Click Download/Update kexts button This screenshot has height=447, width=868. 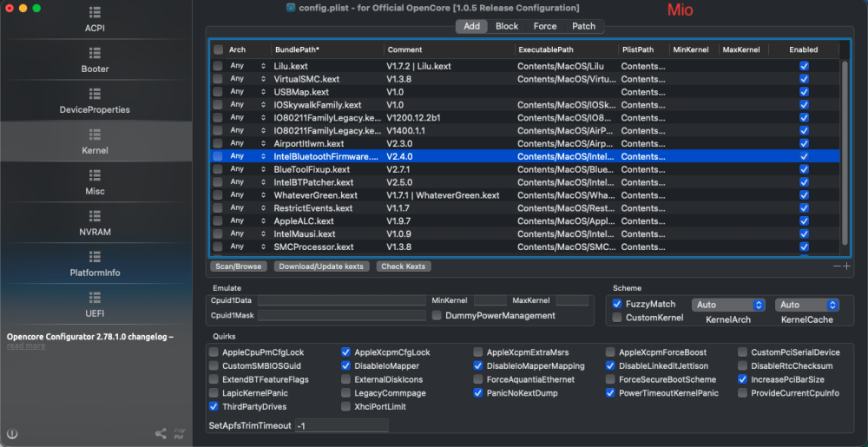[321, 266]
